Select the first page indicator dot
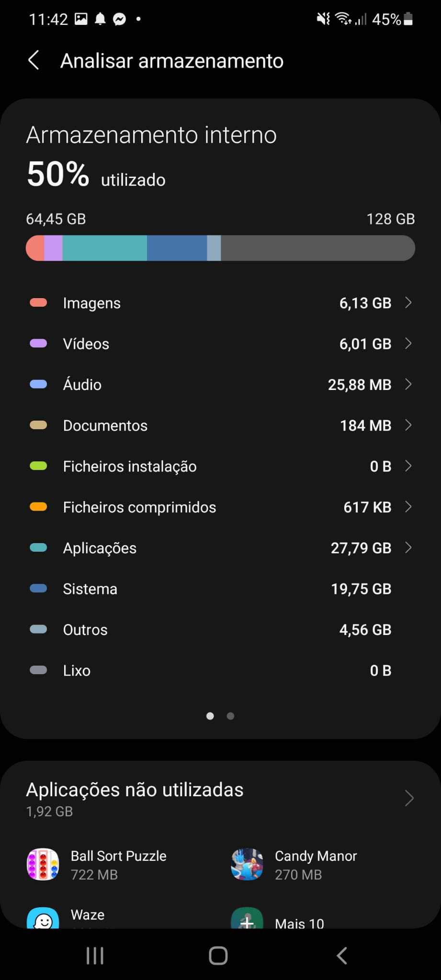 (x=210, y=716)
